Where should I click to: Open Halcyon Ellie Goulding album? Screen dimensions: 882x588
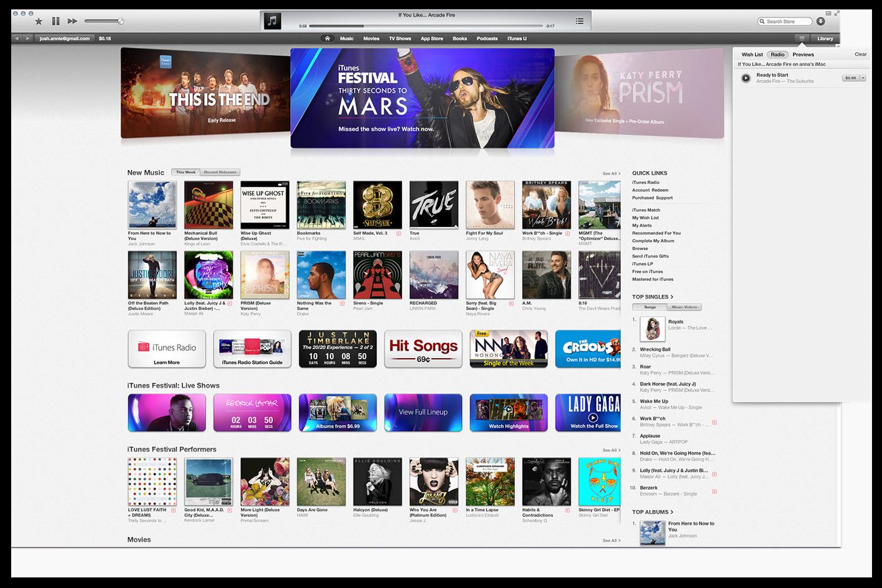click(377, 482)
